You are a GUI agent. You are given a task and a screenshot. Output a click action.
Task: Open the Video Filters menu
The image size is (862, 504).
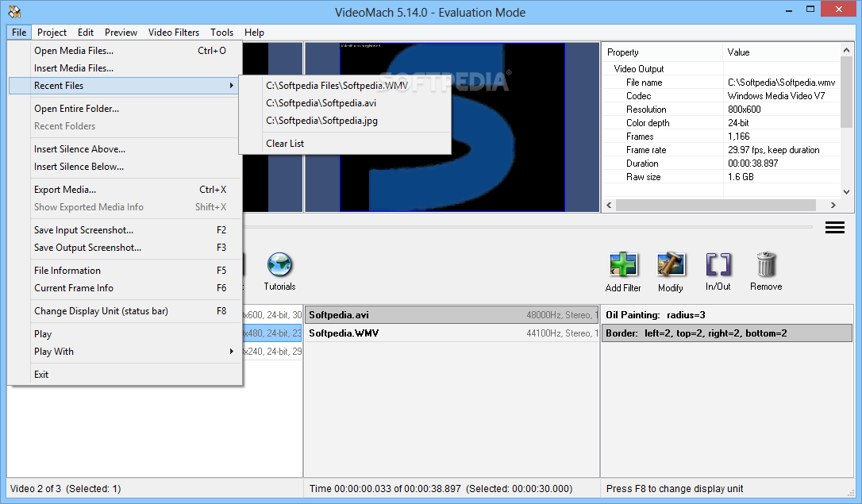(x=174, y=33)
